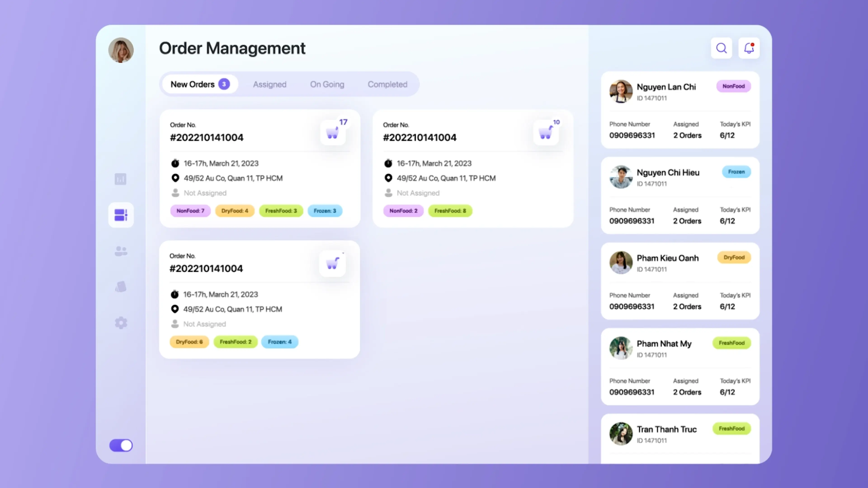This screenshot has height=488, width=868.
Task: Select Tran Thanh Truc's photo
Action: [621, 434]
